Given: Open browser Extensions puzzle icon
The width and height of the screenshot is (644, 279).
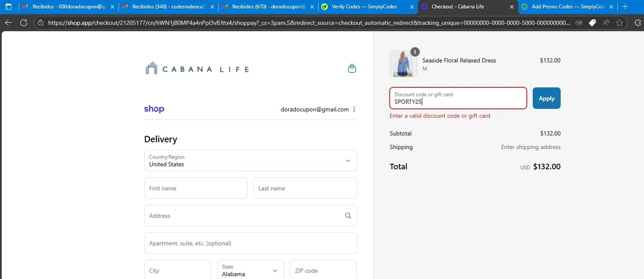Looking at the screenshot, I should 637,23.
